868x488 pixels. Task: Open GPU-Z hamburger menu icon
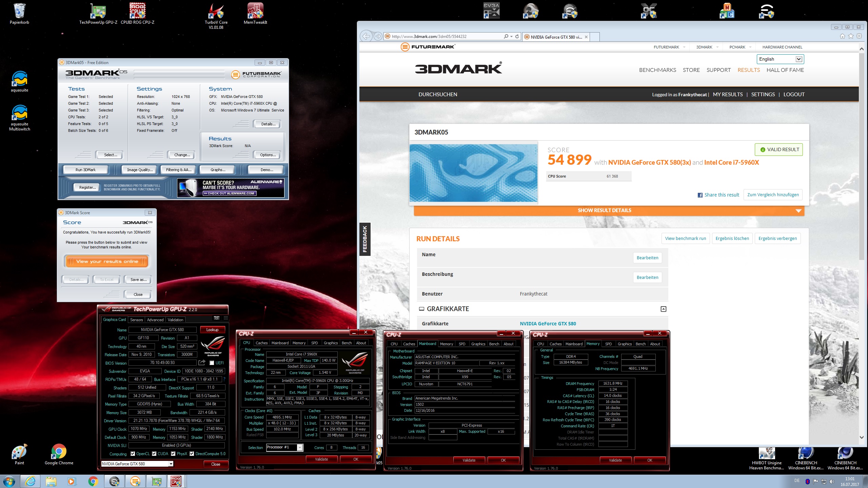(226, 318)
